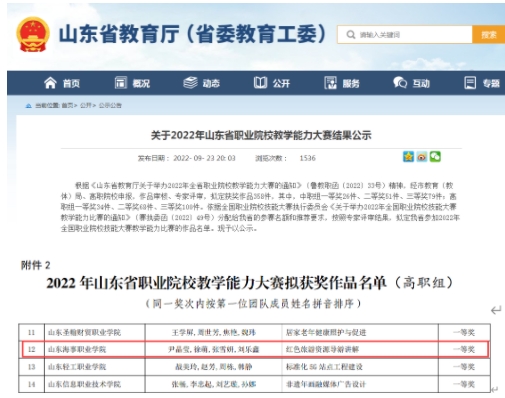Click the national emblem logo
The height and width of the screenshot is (398, 505).
tap(33, 34)
